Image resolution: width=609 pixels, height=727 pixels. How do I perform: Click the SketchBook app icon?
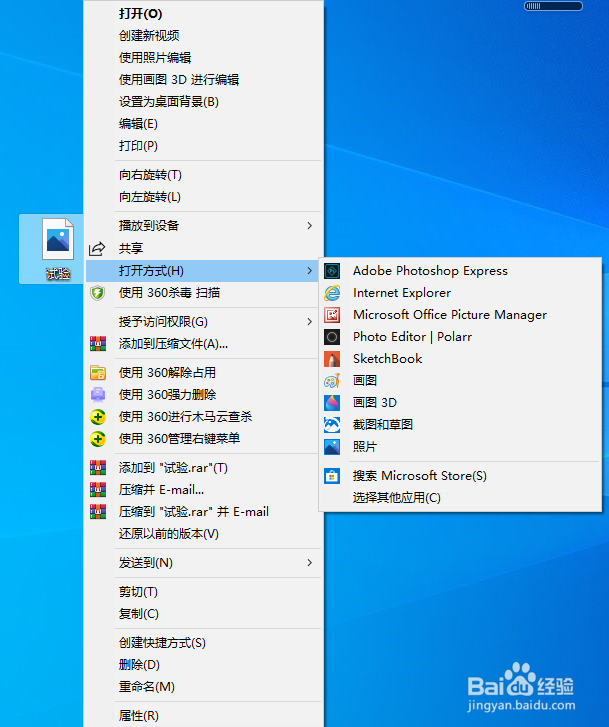[x=332, y=359]
